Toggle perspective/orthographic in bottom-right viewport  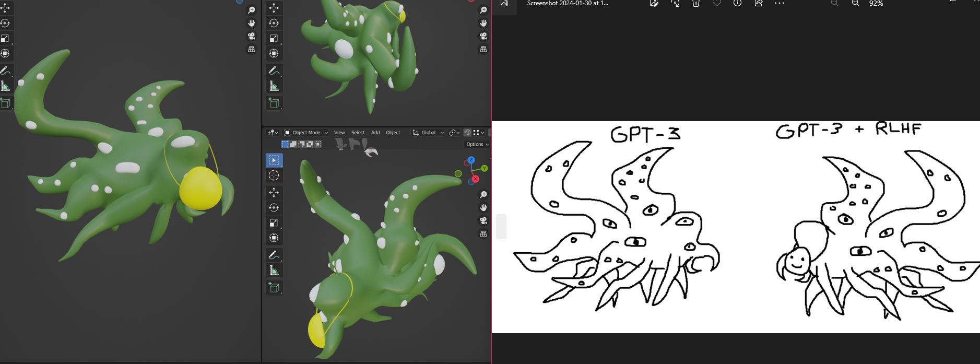(483, 233)
